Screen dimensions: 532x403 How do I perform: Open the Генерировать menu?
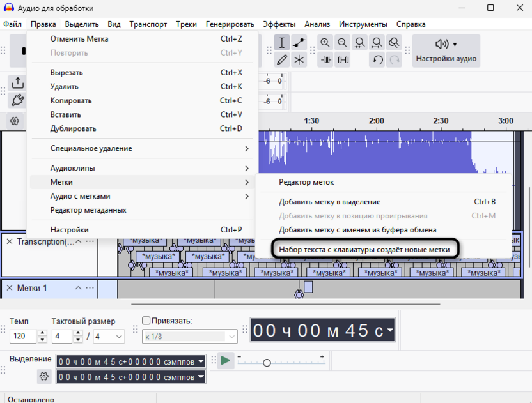pyautogui.click(x=230, y=24)
